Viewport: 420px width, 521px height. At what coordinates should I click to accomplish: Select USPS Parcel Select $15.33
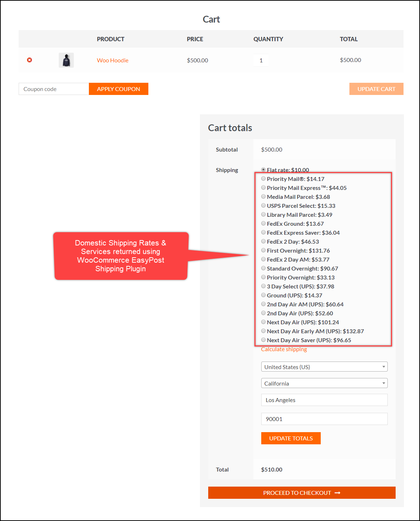click(x=263, y=205)
